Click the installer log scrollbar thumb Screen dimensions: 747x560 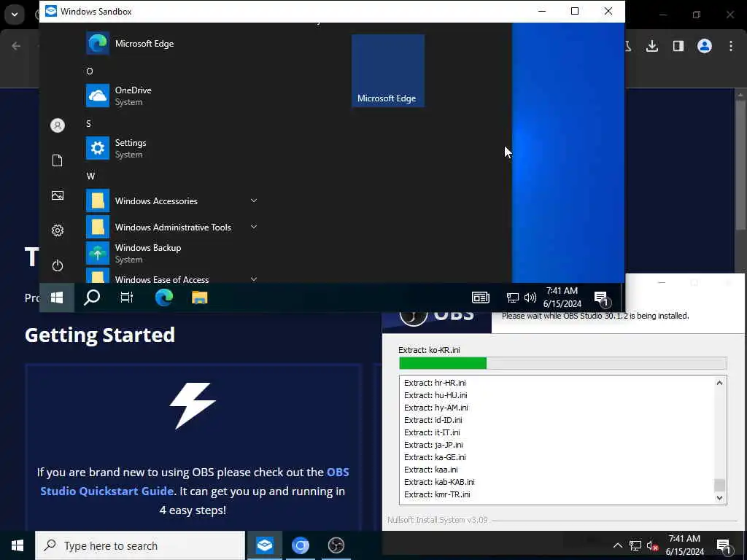tap(719, 485)
